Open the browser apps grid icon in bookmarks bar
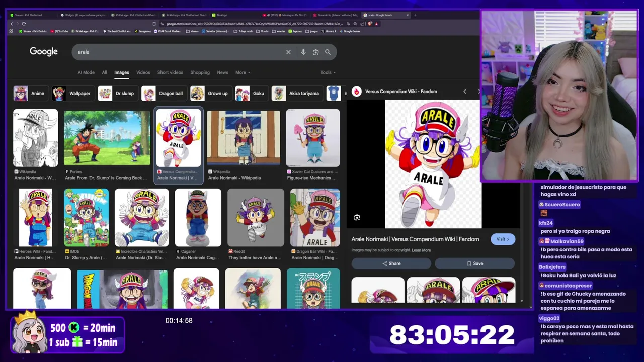This screenshot has height=362, width=644. (11, 31)
